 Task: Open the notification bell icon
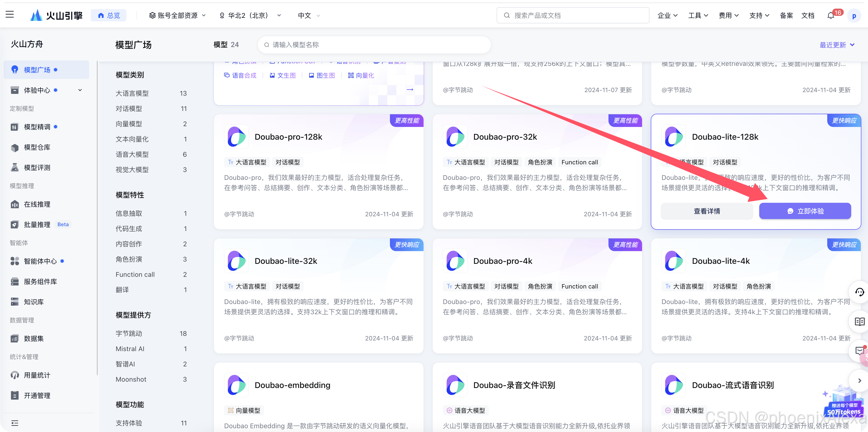pyautogui.click(x=831, y=16)
